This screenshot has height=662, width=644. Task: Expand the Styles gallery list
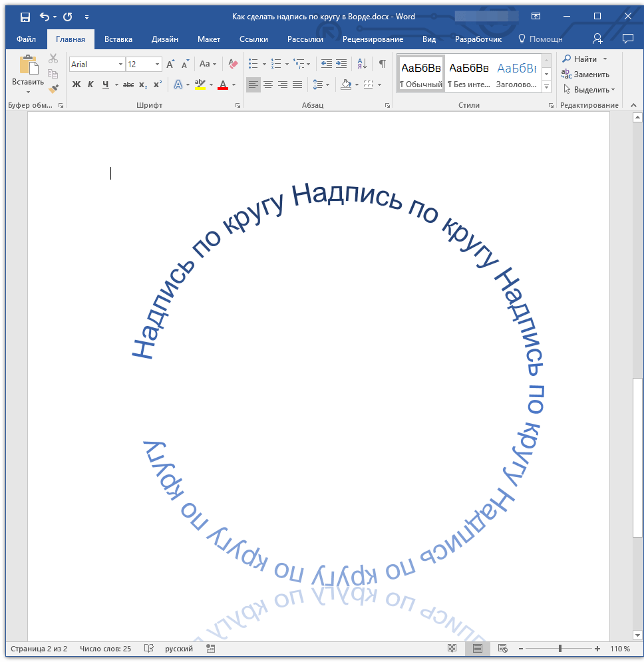click(x=547, y=87)
